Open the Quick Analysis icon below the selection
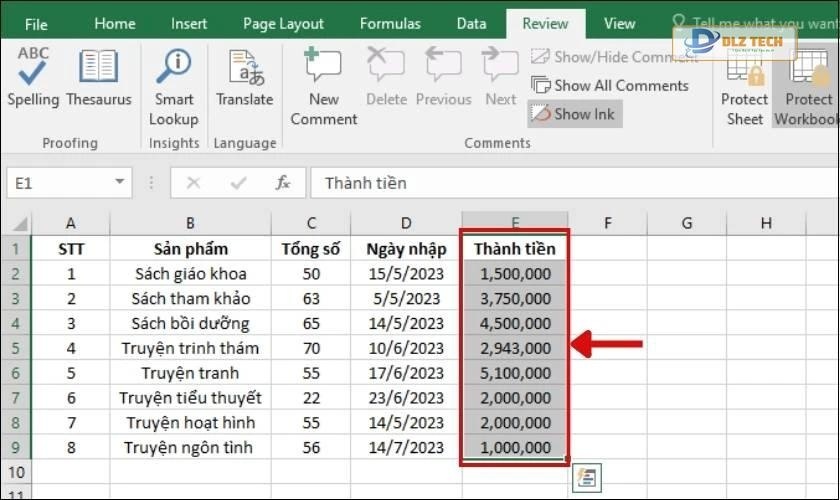The image size is (840, 500). [x=587, y=477]
